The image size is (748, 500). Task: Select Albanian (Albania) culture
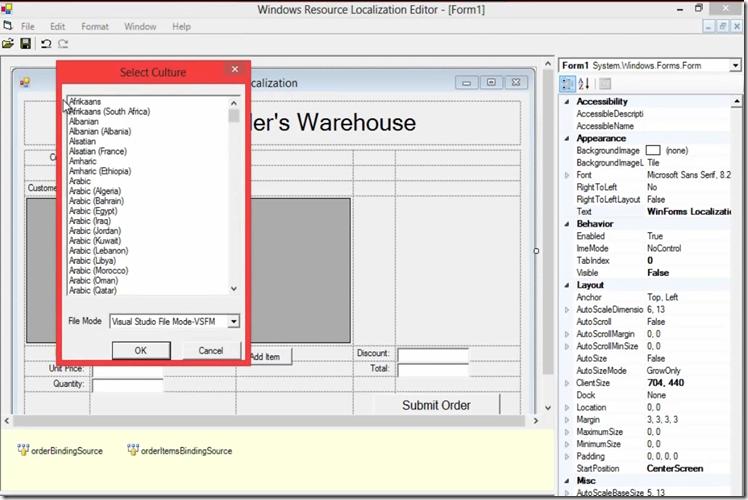pyautogui.click(x=100, y=132)
